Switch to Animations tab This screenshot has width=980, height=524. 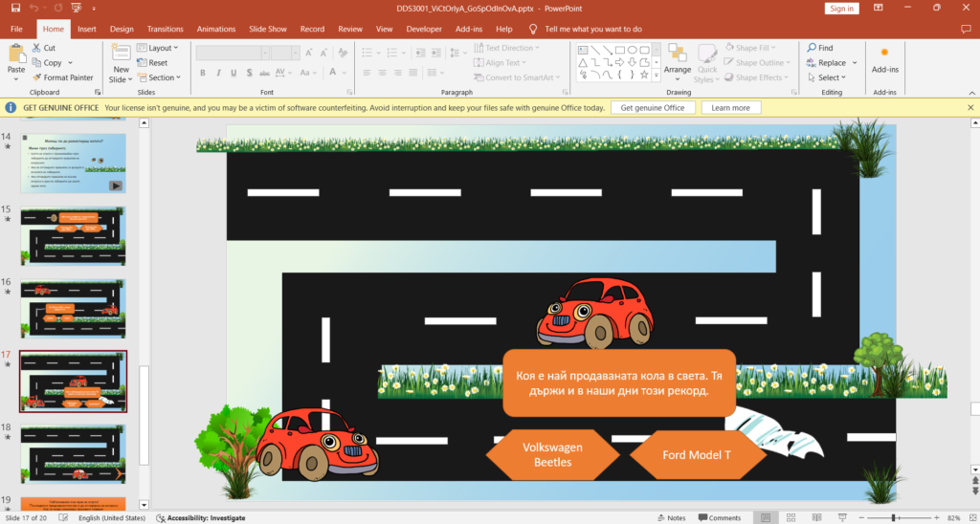(x=216, y=29)
